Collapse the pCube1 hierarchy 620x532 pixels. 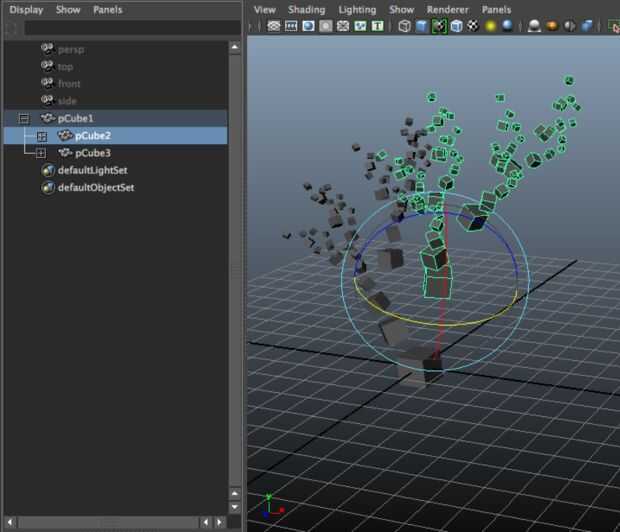[24, 118]
